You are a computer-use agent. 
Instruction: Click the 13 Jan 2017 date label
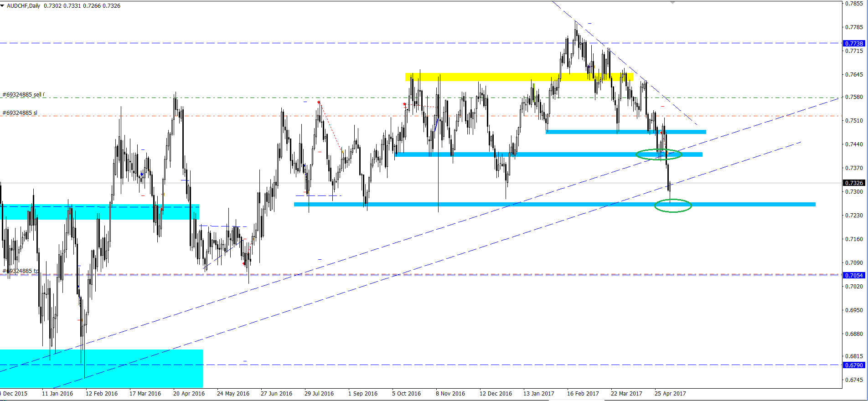539,393
